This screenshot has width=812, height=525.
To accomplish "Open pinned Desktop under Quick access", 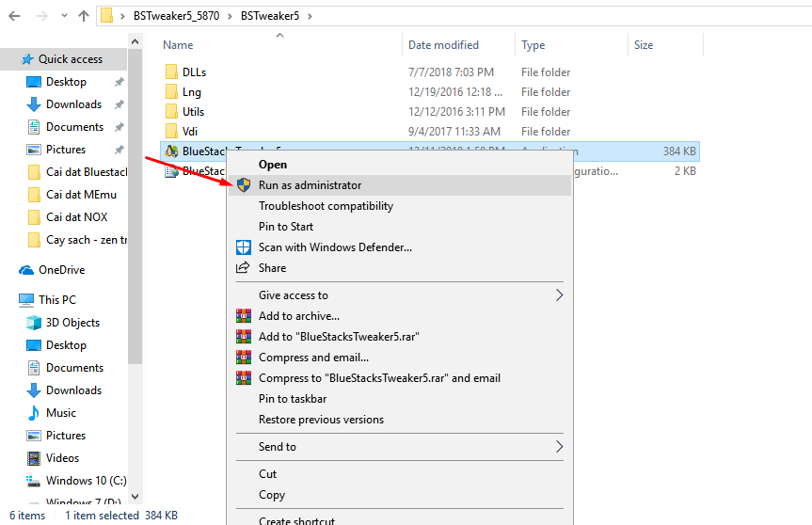I will 66,82.
